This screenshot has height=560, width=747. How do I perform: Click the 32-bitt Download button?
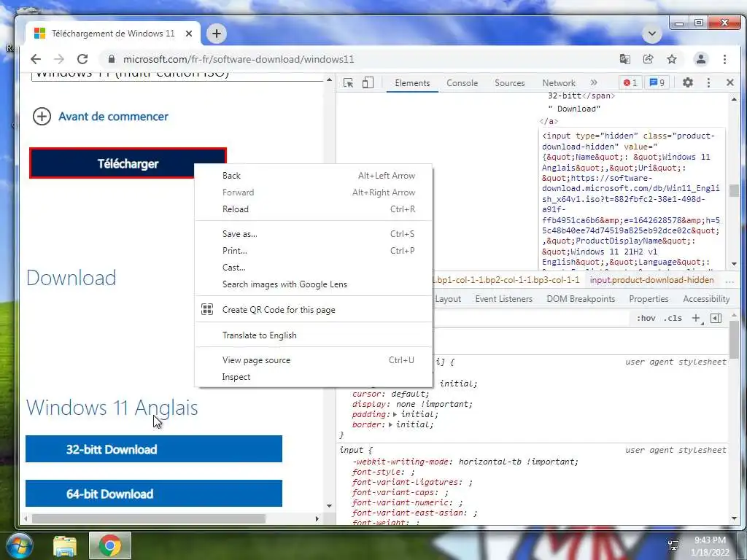153,449
